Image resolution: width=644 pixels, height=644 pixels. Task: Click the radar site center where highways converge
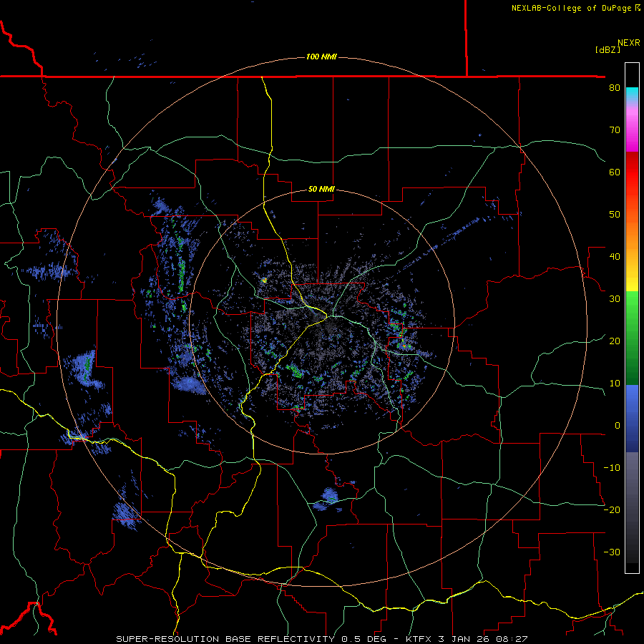[328, 316]
